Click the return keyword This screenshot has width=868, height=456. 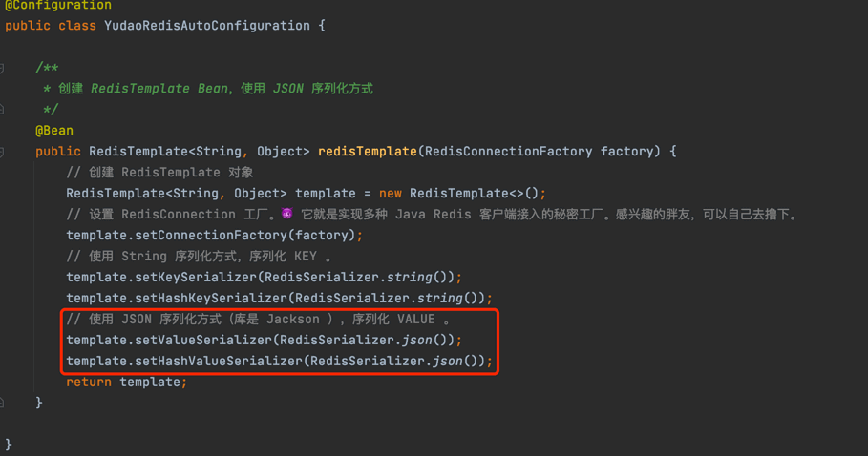(x=89, y=383)
